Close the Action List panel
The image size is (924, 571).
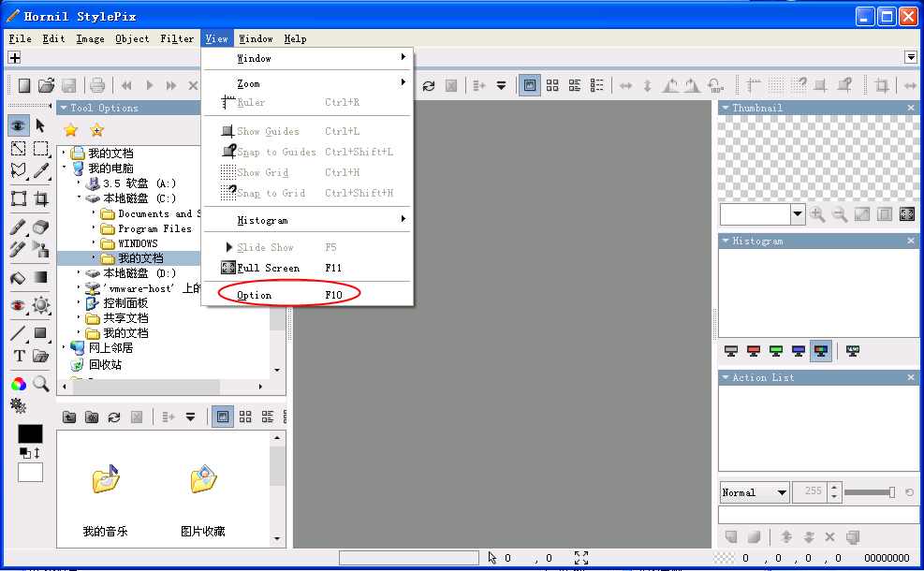tap(911, 377)
